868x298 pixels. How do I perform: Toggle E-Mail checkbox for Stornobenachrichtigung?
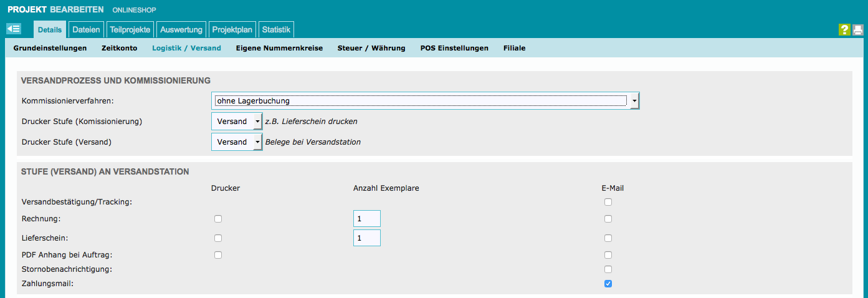pyautogui.click(x=608, y=269)
